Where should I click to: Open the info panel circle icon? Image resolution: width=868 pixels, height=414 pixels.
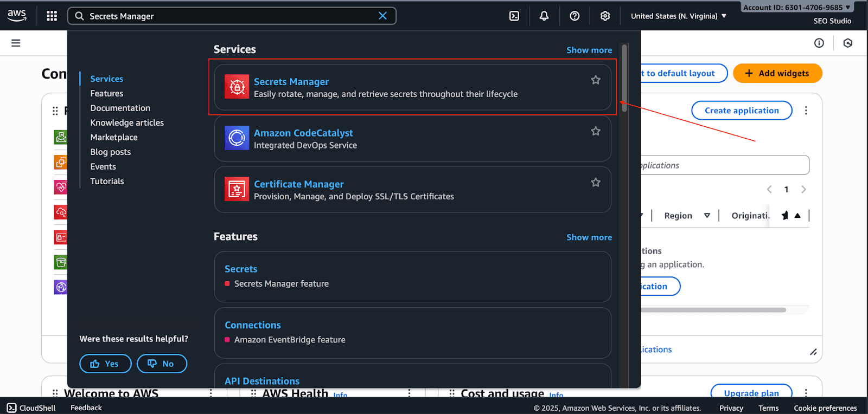coord(819,43)
